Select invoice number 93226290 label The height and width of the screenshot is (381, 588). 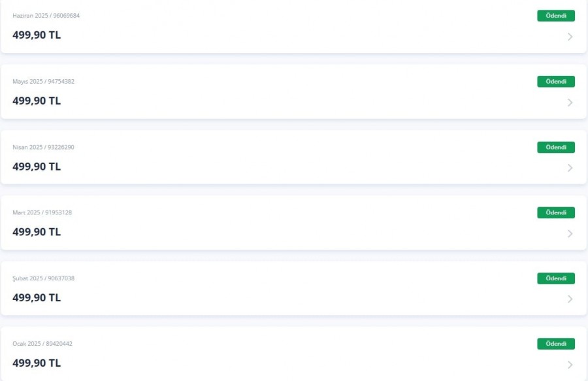tap(61, 147)
